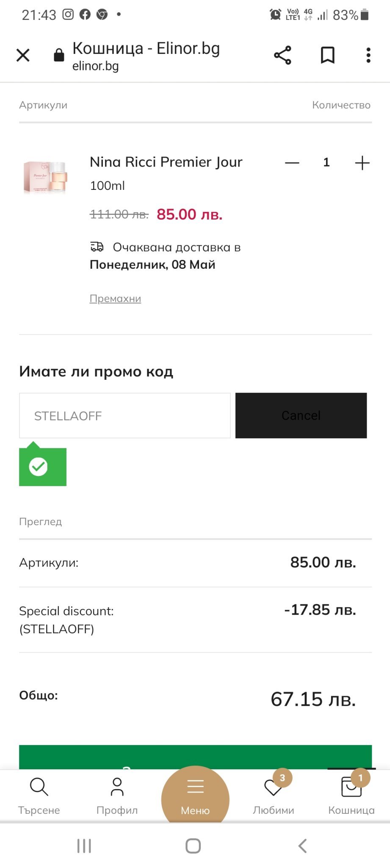Viewport: 390px width, 868px height.
Task: Tap the padlock site security icon
Action: pyautogui.click(x=59, y=55)
